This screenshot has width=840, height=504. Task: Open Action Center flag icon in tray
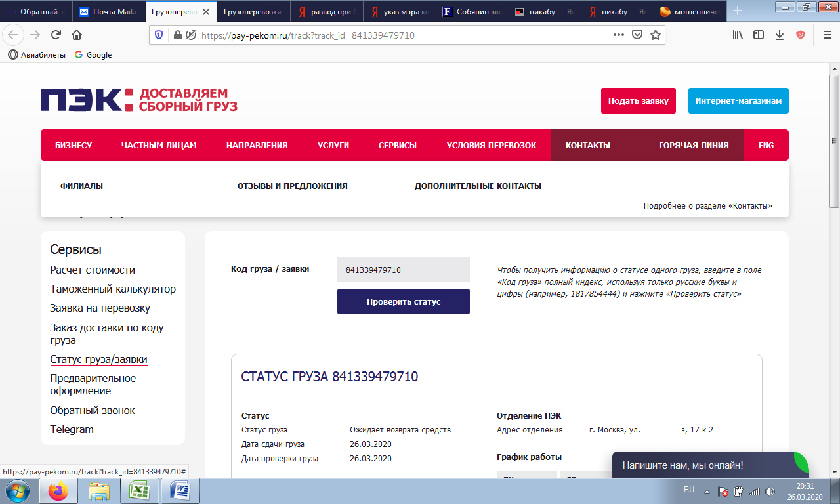(x=723, y=491)
